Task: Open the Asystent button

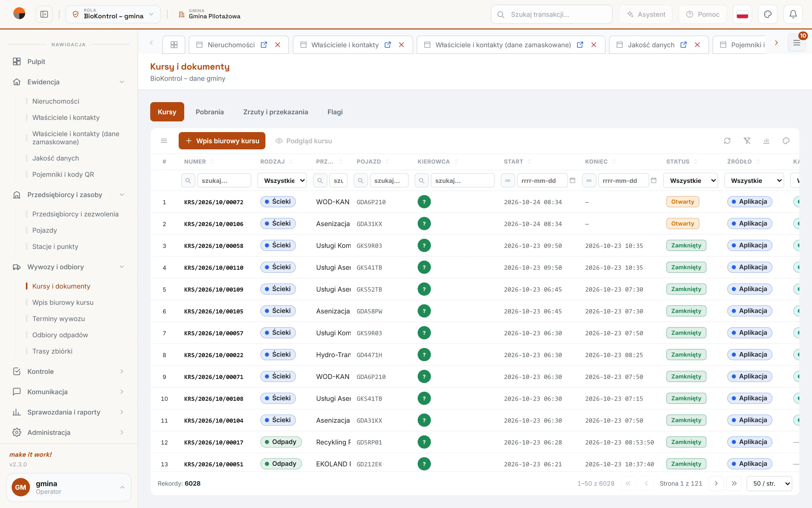Action: click(x=646, y=14)
